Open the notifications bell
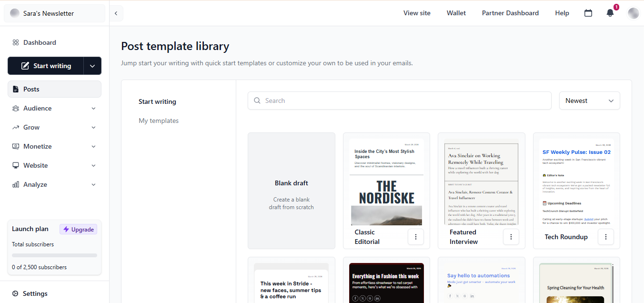Viewport: 644px width, 303px height. tap(610, 13)
